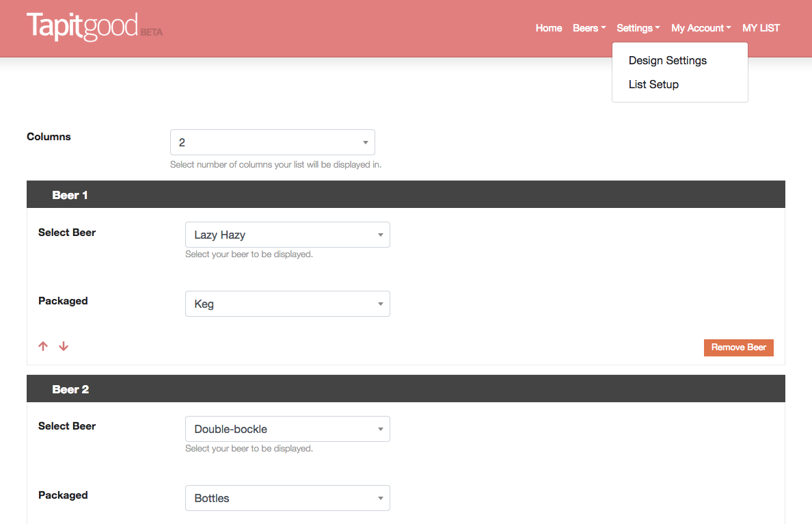The height and width of the screenshot is (524, 812).
Task: Move Beer 1 down with the arrow
Action: [64, 346]
